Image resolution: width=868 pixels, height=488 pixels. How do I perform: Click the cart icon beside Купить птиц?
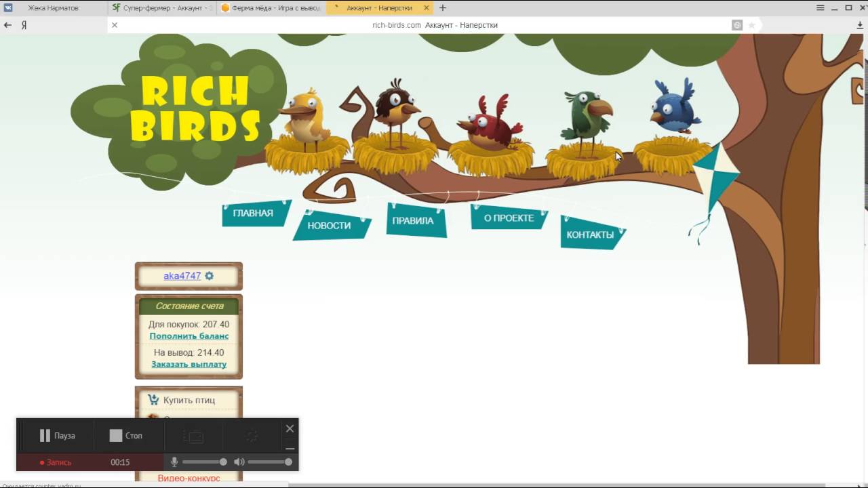tap(153, 400)
